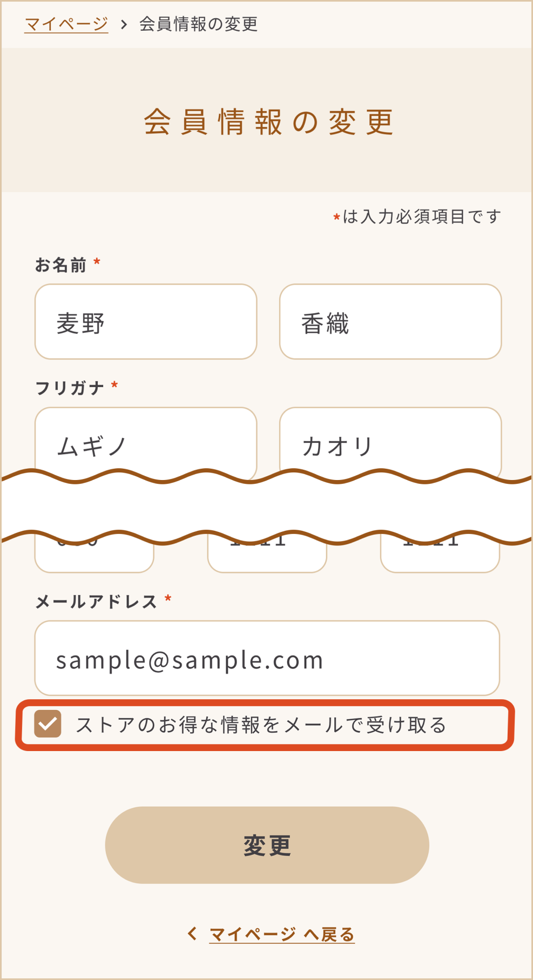Select the leftmost phone number segment field

(95, 557)
